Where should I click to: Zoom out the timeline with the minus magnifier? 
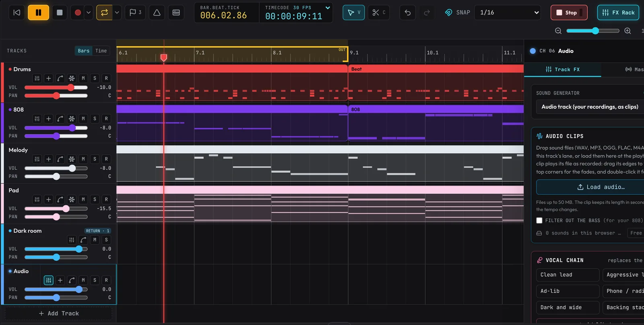pos(558,31)
